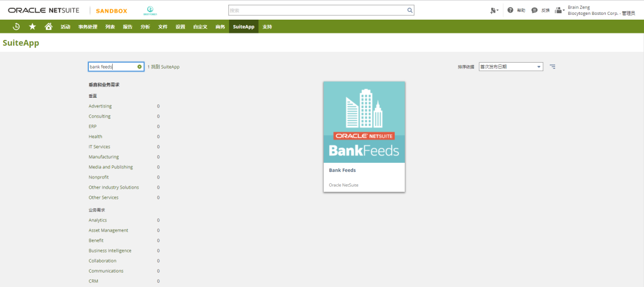644x287 pixels.
Task: Click the 反馈 feedback link
Action: (546, 10)
